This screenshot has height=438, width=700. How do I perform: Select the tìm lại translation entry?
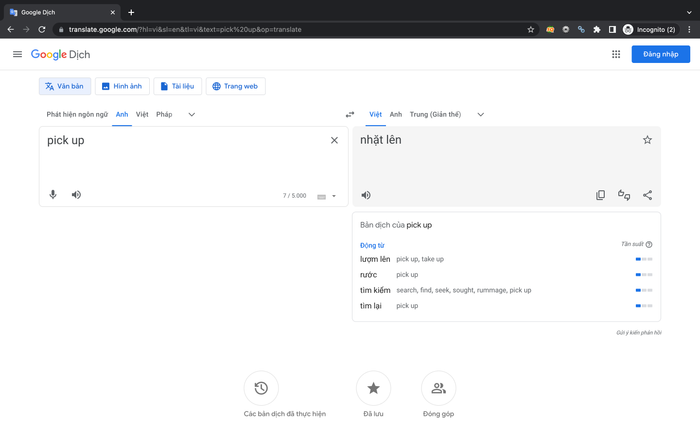click(x=371, y=306)
